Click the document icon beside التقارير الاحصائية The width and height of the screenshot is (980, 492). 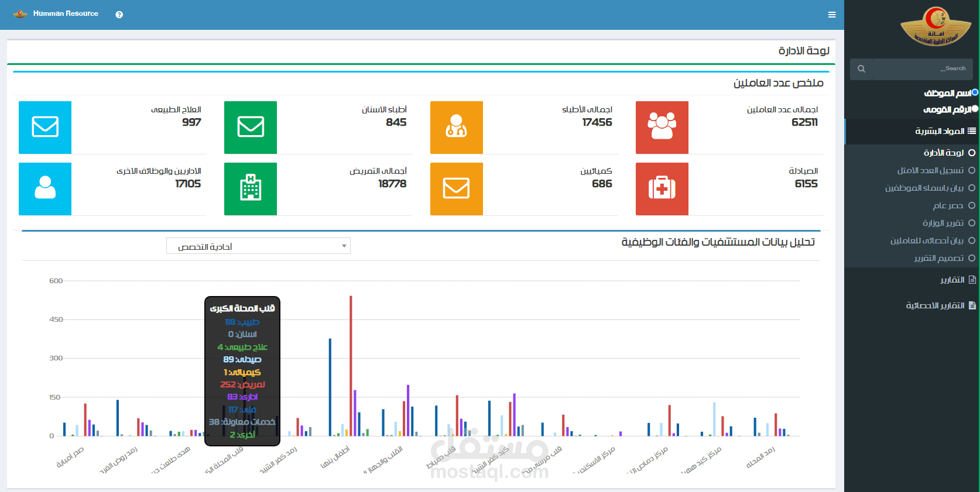pos(972,305)
